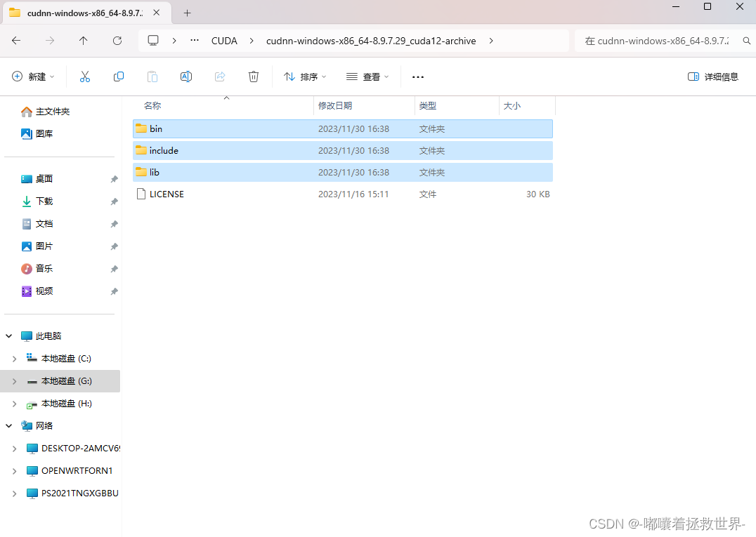Navigate back using the back arrow
The width and height of the screenshot is (756, 537).
coord(15,41)
